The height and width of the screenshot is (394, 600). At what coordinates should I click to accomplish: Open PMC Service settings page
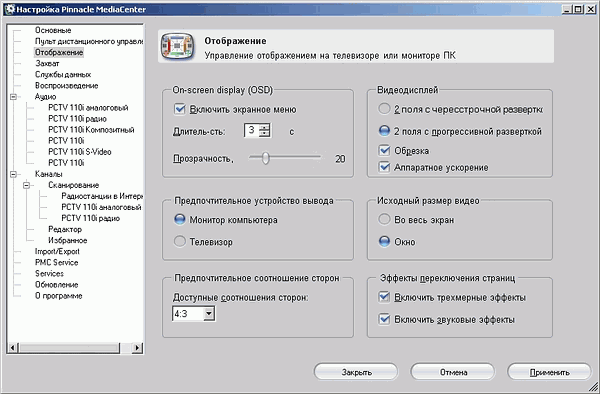tap(56, 263)
